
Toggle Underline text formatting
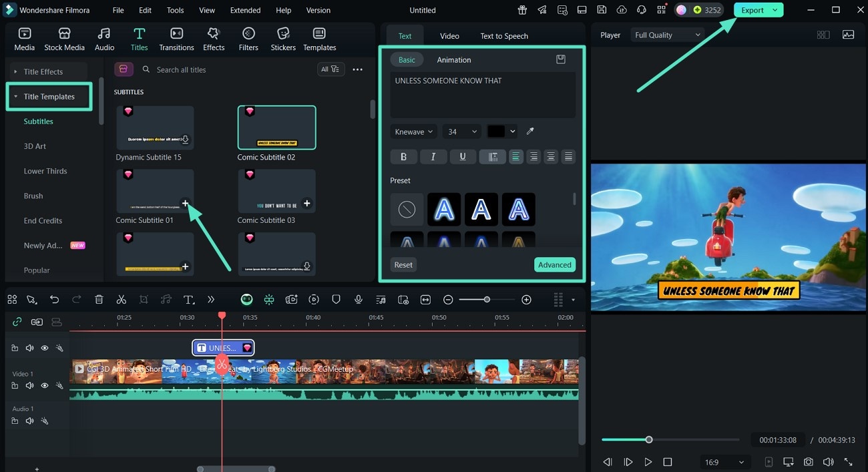click(463, 157)
